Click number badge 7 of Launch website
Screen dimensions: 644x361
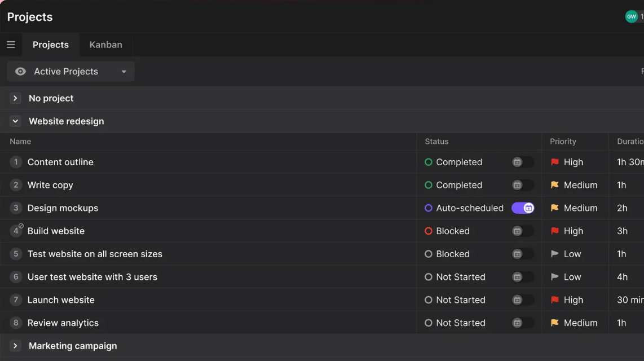tap(16, 300)
